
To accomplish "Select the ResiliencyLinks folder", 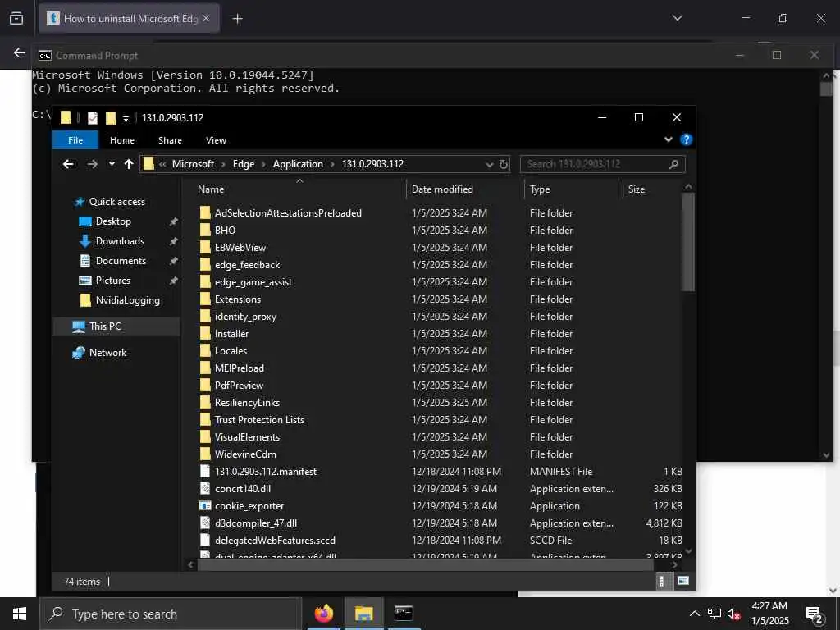I will pyautogui.click(x=247, y=402).
